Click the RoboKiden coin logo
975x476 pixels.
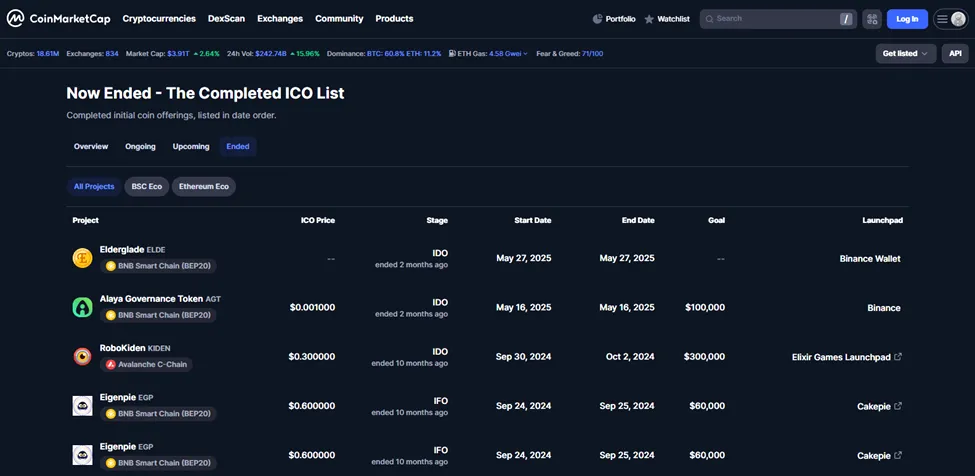click(83, 357)
